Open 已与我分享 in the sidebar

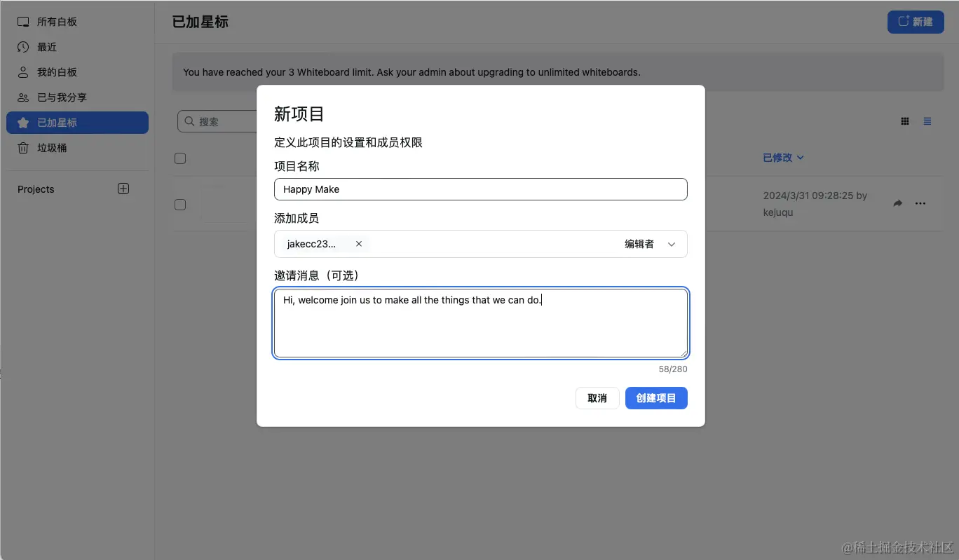(77, 97)
